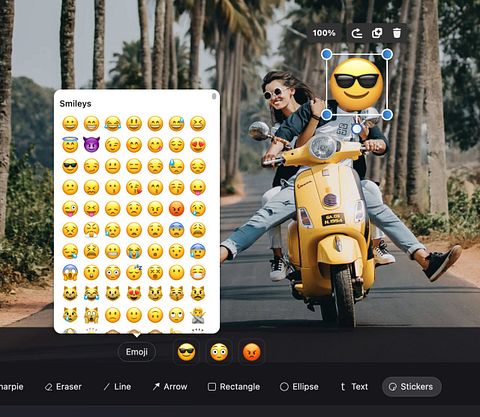Select the Eraser tool
Image resolution: width=480 pixels, height=417 pixels.
[x=63, y=387]
